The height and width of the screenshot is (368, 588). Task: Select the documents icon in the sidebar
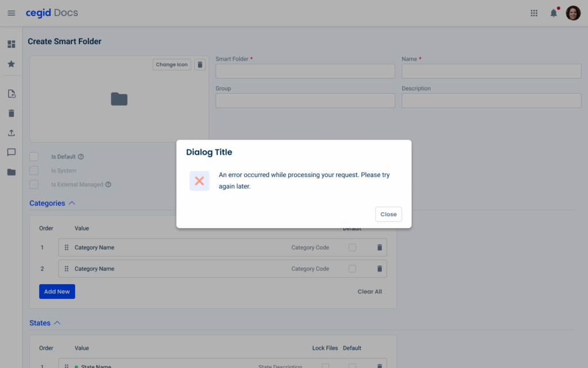(11, 93)
